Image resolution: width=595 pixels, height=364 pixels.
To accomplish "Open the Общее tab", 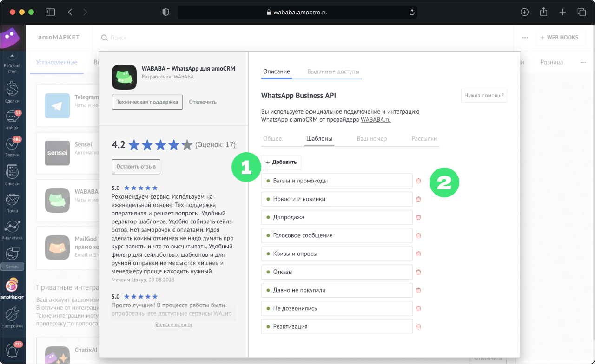I will coord(272,139).
